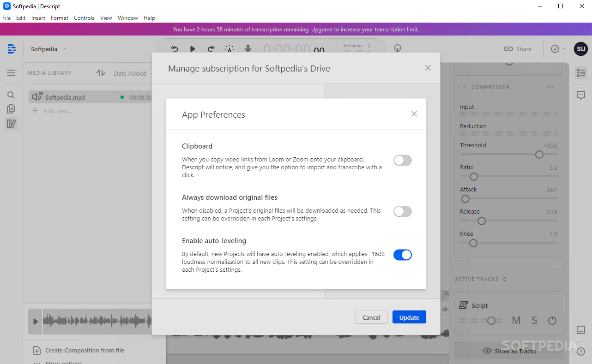Click the Manage subscription dialog title text

click(249, 69)
